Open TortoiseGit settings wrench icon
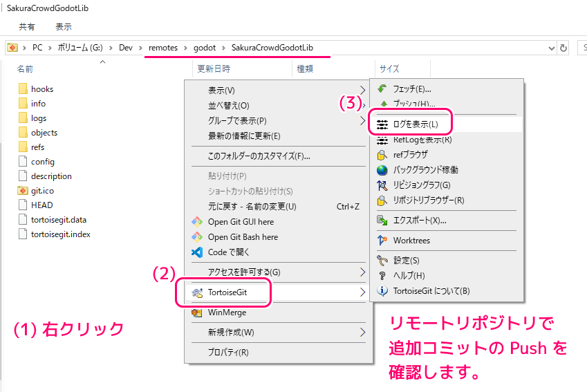Image resolution: width=587 pixels, height=392 pixels. tap(382, 261)
